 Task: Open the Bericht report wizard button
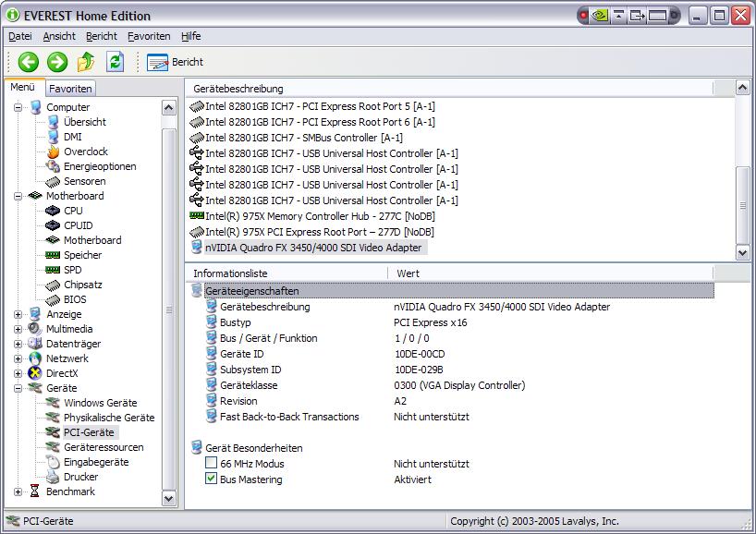[x=176, y=62]
